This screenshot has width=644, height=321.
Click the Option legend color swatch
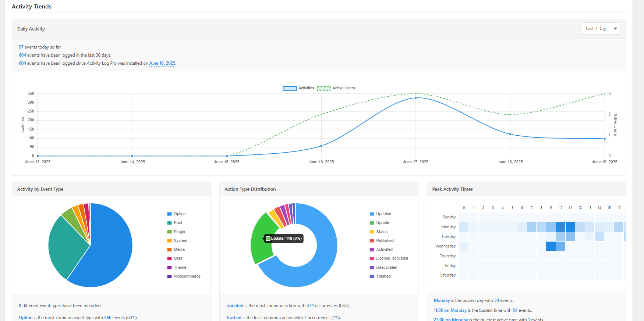pyautogui.click(x=169, y=214)
